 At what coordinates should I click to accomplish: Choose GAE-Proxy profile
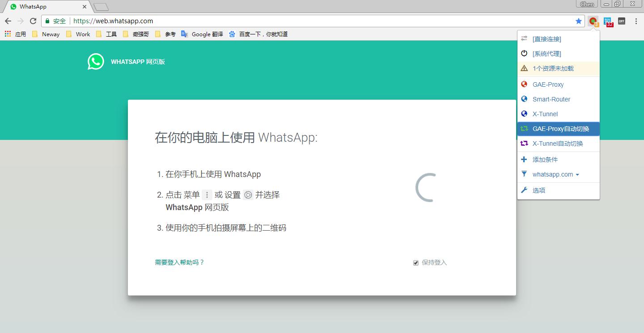click(558, 84)
